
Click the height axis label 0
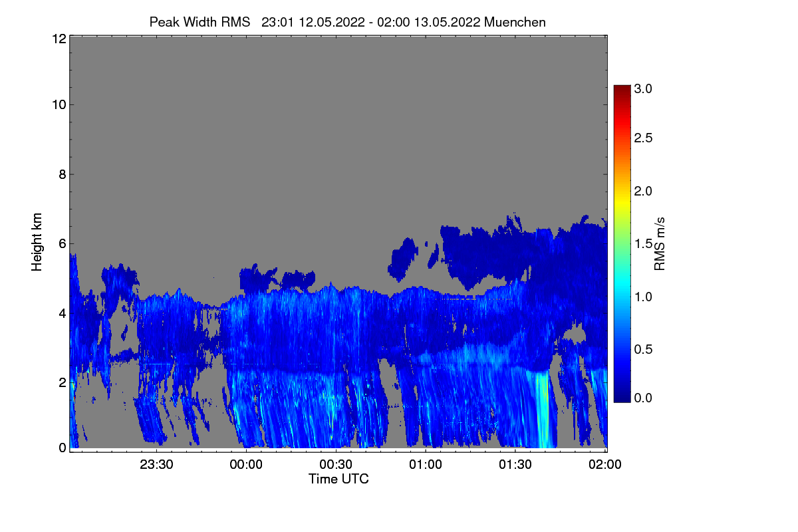point(62,448)
